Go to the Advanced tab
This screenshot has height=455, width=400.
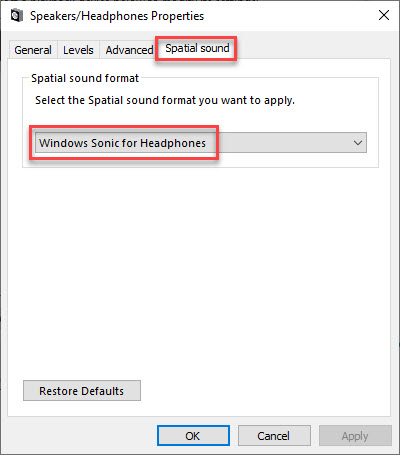point(129,50)
